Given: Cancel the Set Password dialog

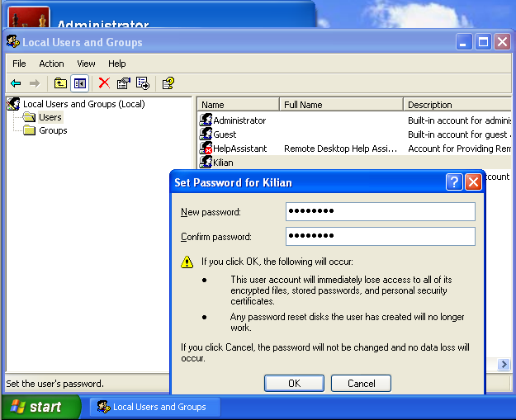Looking at the screenshot, I should (x=361, y=383).
